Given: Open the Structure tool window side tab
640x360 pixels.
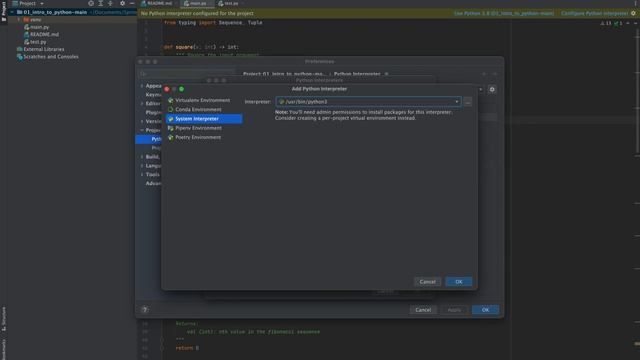Looking at the screenshot, I should 4,319.
